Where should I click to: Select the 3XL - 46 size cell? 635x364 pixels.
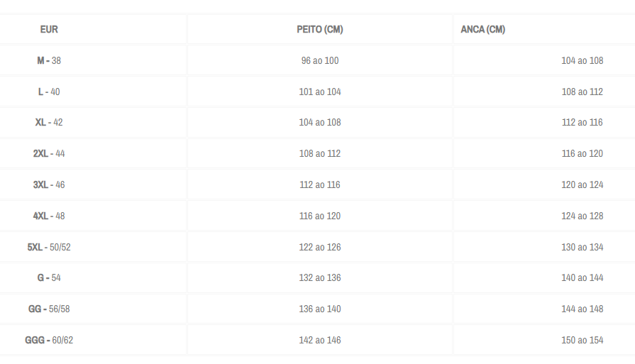49,184
